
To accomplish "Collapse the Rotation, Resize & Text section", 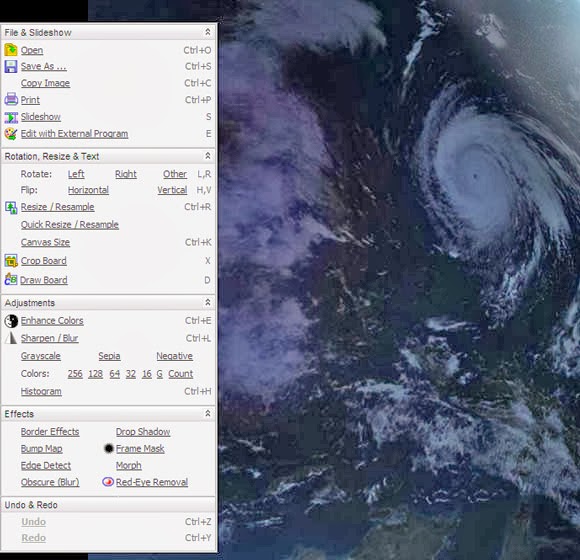I will tap(208, 156).
